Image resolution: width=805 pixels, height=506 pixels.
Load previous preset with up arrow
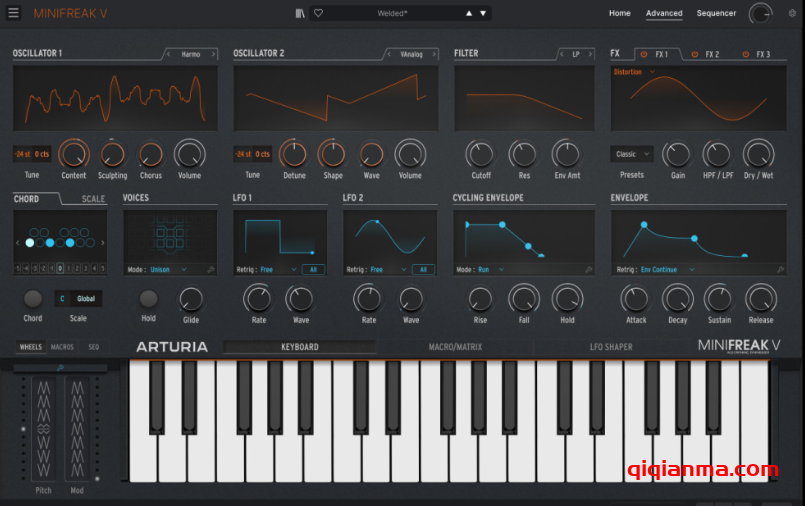pos(469,13)
